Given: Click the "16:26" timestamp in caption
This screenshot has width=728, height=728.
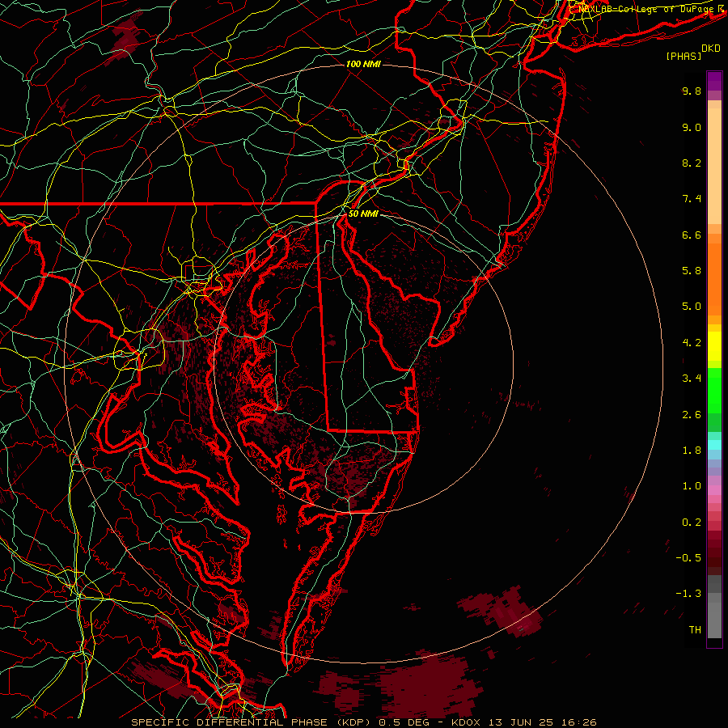Looking at the screenshot, I should [580, 722].
